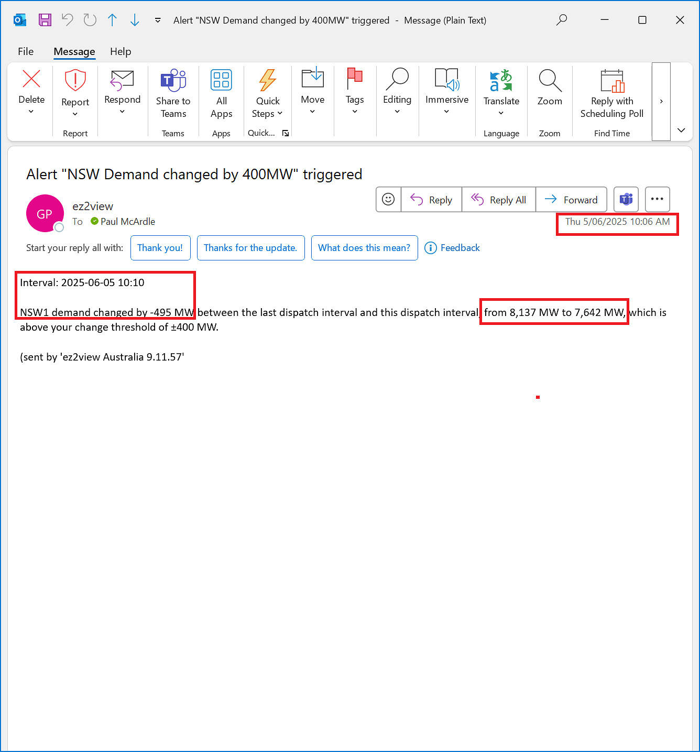Viewport: 700px width, 752px height.
Task: Go to previous item with up arrow
Action: click(112, 20)
